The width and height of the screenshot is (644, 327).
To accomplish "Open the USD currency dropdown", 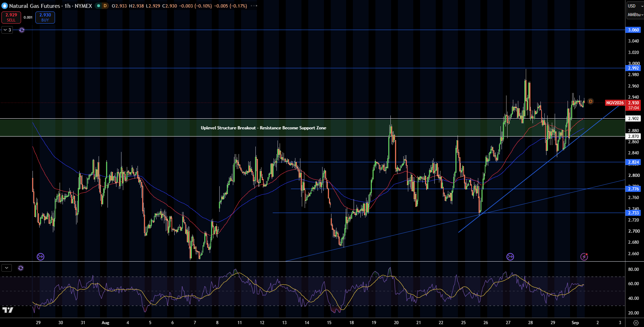I will click(635, 6).
